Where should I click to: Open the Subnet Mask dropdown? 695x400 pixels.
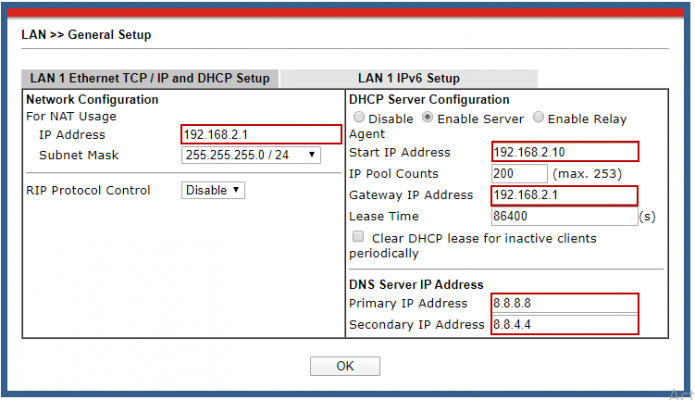coord(251,155)
